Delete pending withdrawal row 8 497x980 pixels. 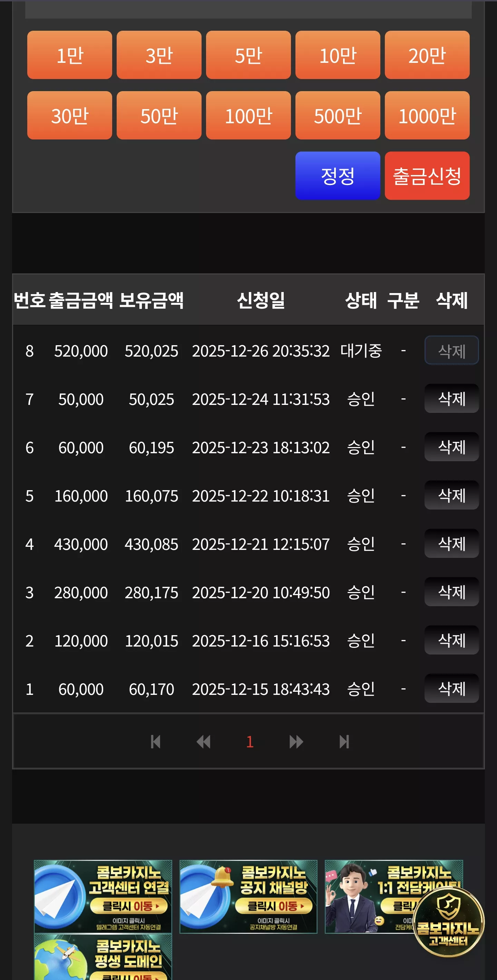[451, 350]
